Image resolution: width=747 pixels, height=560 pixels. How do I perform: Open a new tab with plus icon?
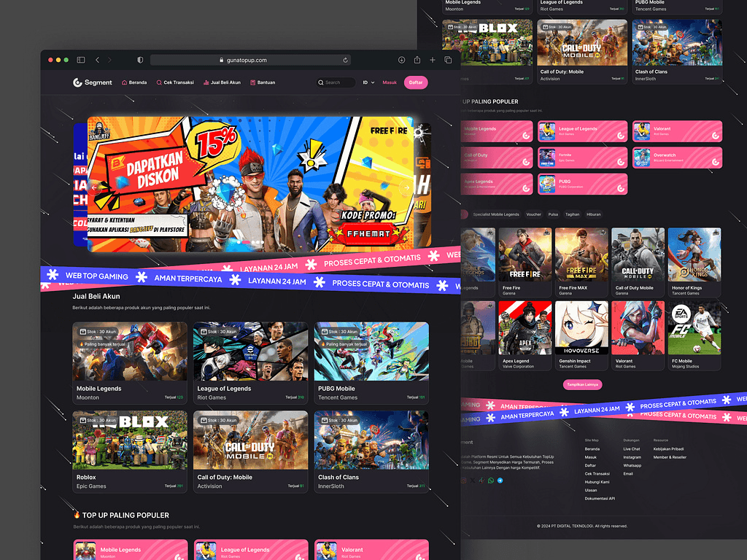[x=433, y=60]
